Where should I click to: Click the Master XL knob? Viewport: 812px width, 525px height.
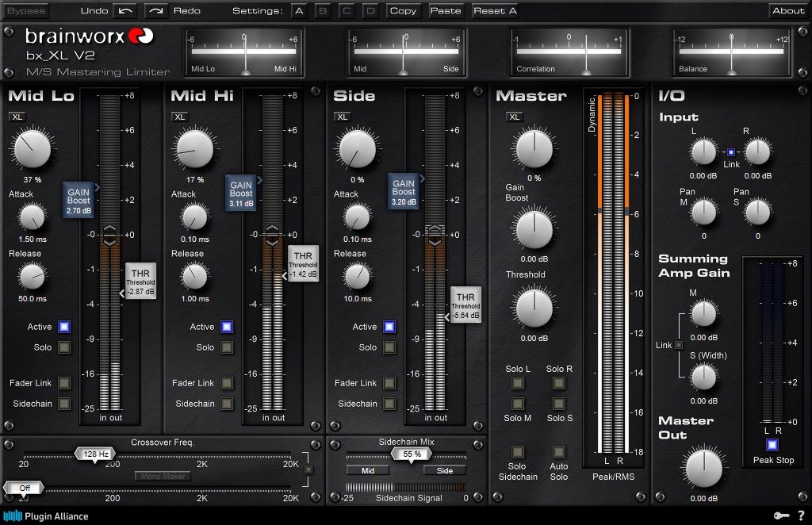(x=534, y=148)
